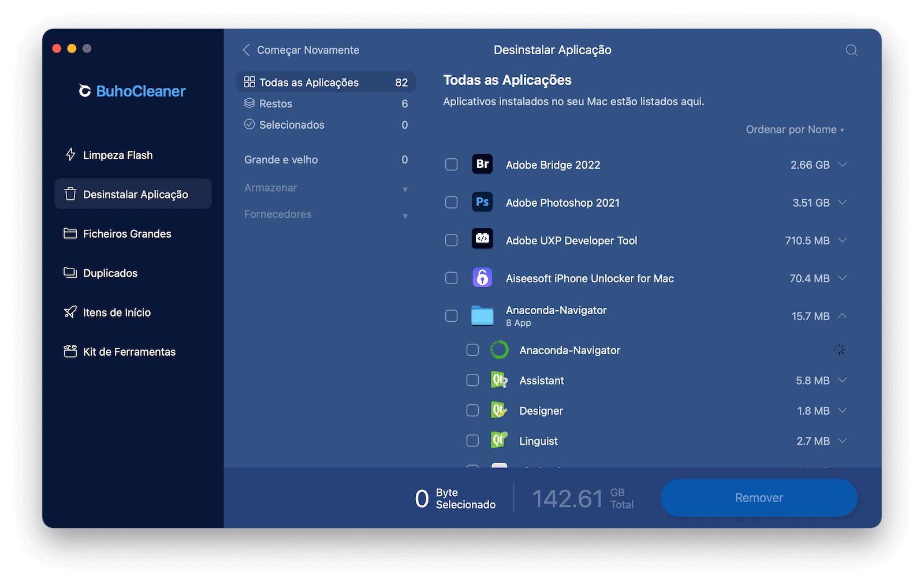This screenshot has width=924, height=584.
Task: Expand the Designer row chevron
Action: click(843, 410)
